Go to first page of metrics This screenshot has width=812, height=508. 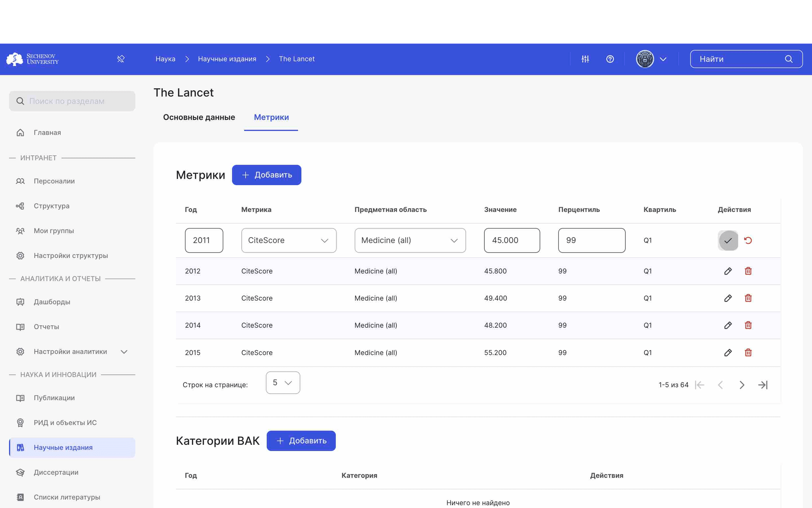point(700,385)
